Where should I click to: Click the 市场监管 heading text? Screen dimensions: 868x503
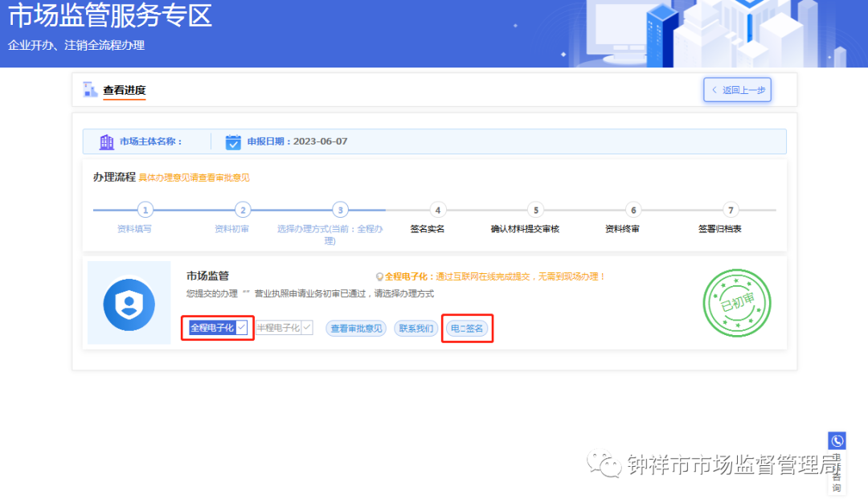click(207, 276)
